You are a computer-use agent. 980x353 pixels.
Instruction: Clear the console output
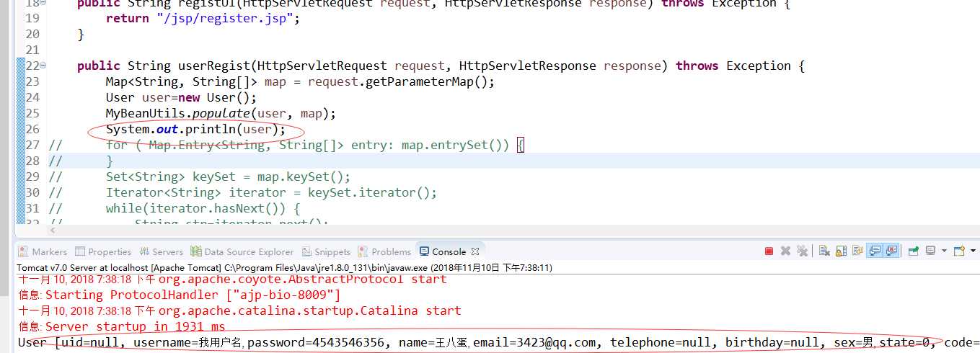point(824,251)
